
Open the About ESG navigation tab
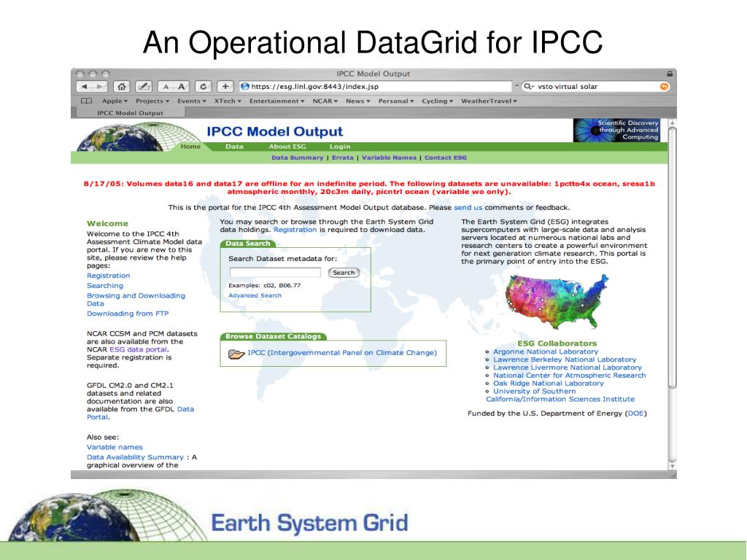coord(287,147)
